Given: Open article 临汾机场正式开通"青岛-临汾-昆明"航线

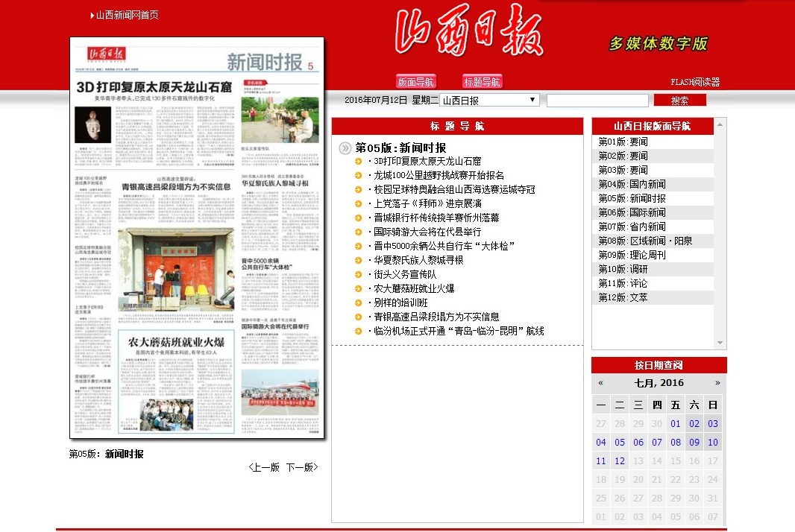Looking at the screenshot, I should point(459,332).
